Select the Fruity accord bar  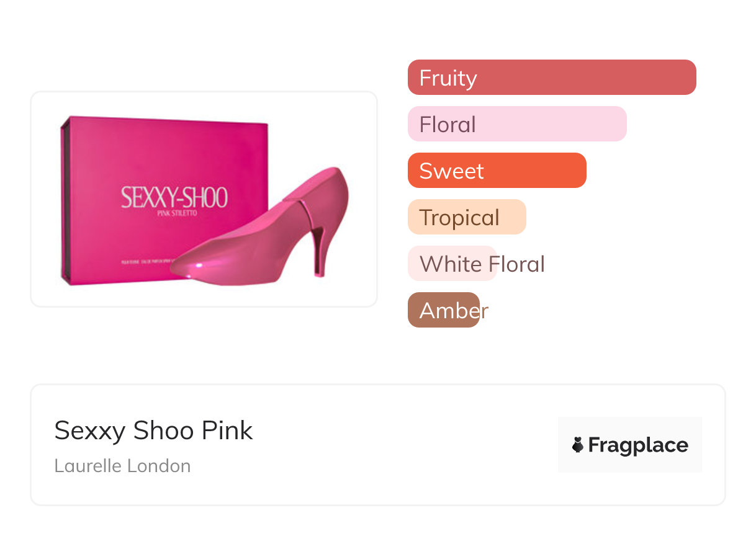pyautogui.click(x=551, y=78)
